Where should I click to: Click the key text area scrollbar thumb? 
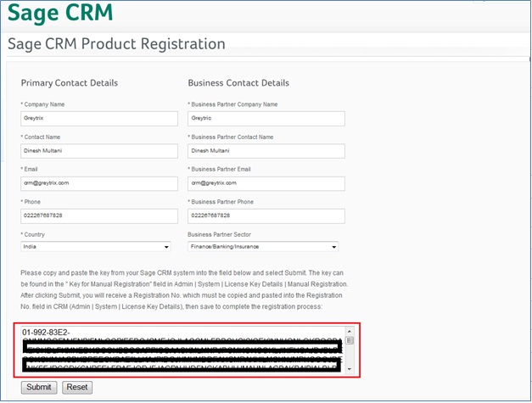click(350, 340)
